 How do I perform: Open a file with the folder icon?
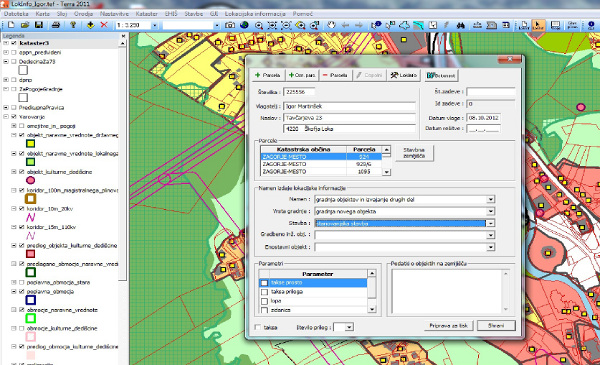click(25, 25)
